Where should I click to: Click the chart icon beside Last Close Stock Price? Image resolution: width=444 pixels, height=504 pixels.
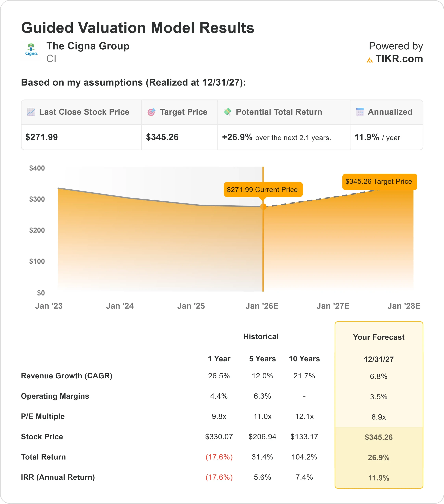point(31,112)
